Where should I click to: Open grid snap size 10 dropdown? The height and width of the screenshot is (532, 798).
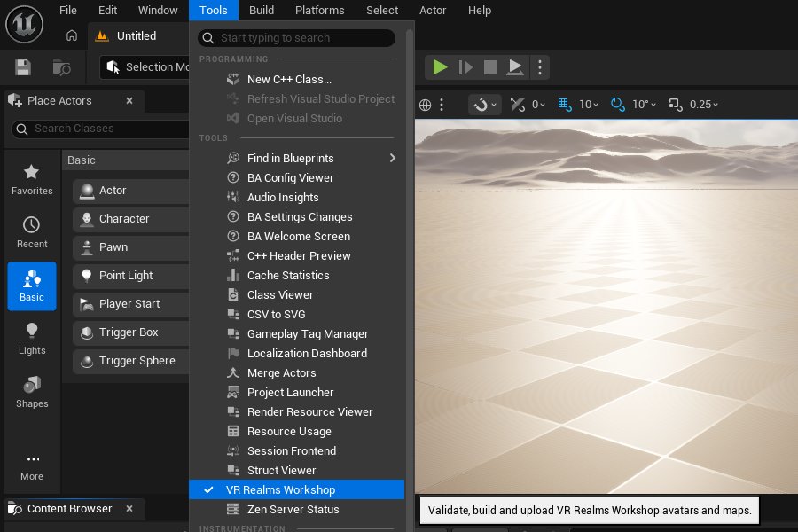(589, 105)
